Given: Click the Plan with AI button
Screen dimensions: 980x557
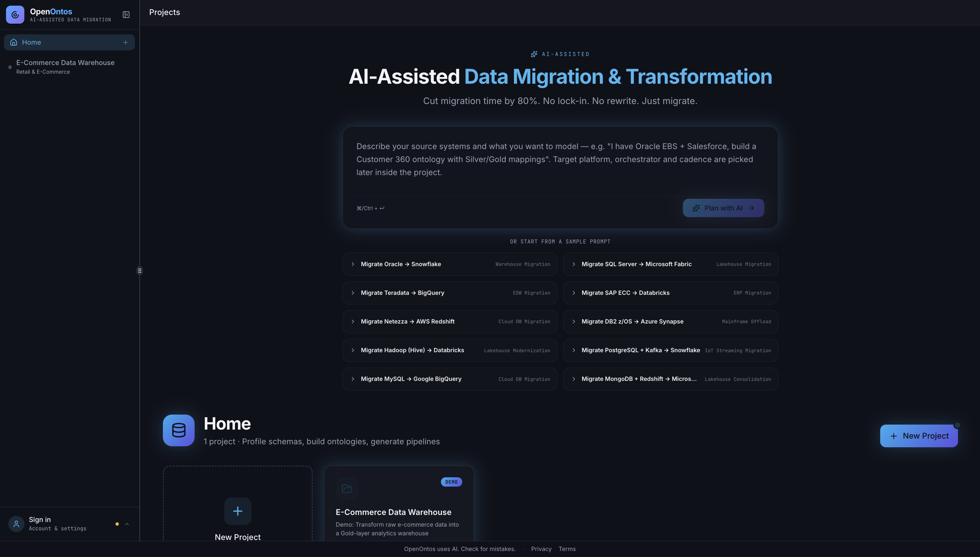Looking at the screenshot, I should coord(724,208).
